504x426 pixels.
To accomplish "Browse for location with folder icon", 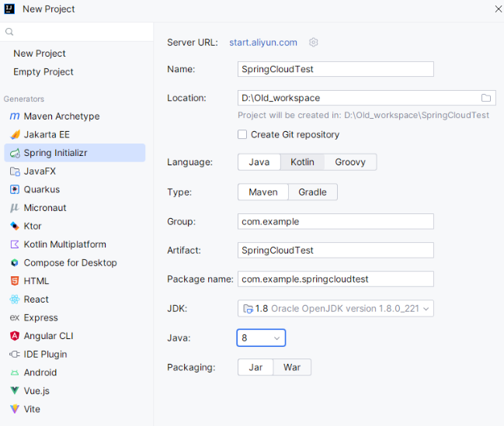I will (x=486, y=98).
